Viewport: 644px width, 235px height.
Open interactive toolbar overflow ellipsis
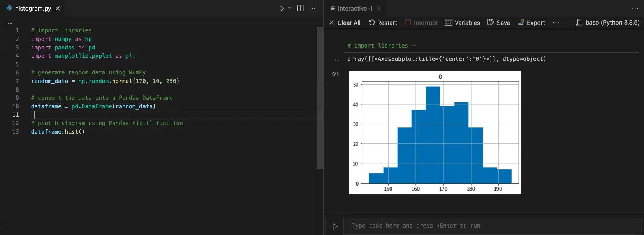[556, 23]
